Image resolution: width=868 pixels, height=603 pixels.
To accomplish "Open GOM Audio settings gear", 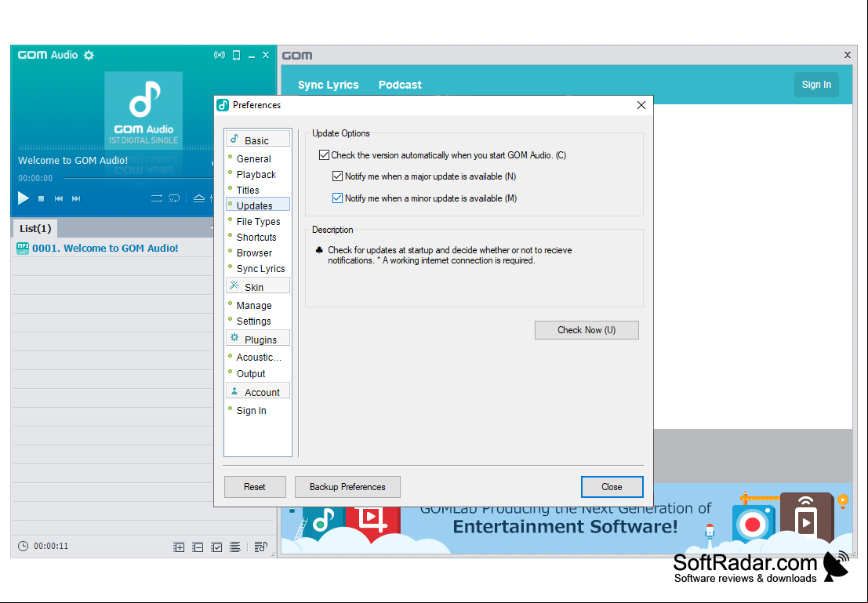I will click(x=89, y=56).
